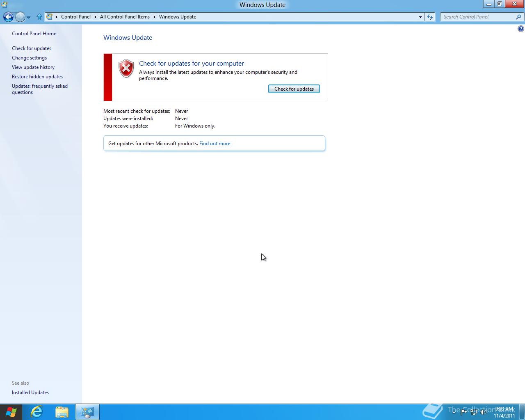Open the recent pages chevron next to Forward
The width and height of the screenshot is (525, 420).
29,17
